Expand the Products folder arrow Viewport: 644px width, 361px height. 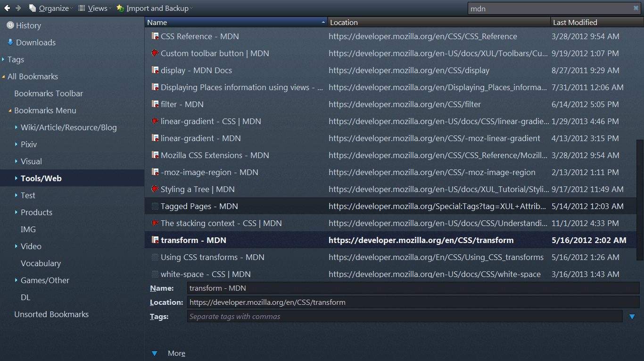(17, 212)
